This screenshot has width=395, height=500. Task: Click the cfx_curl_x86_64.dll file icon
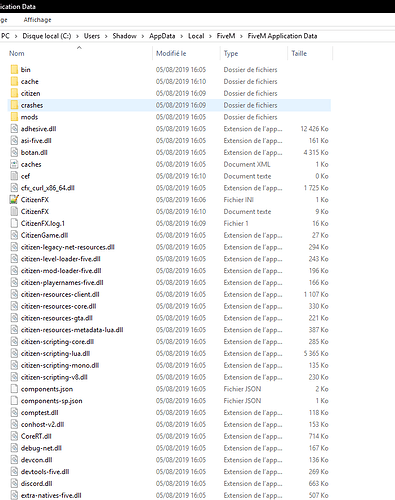point(14,188)
